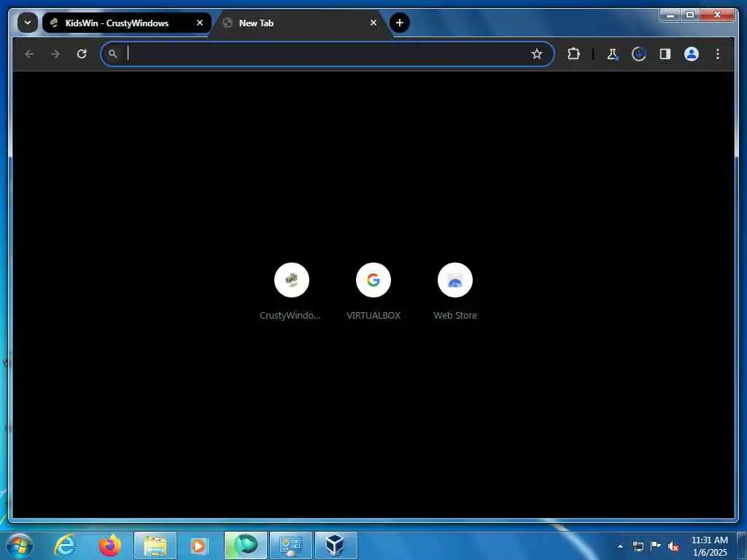Open Chrome Labs flask icon
The width and height of the screenshot is (747, 560).
coord(613,54)
